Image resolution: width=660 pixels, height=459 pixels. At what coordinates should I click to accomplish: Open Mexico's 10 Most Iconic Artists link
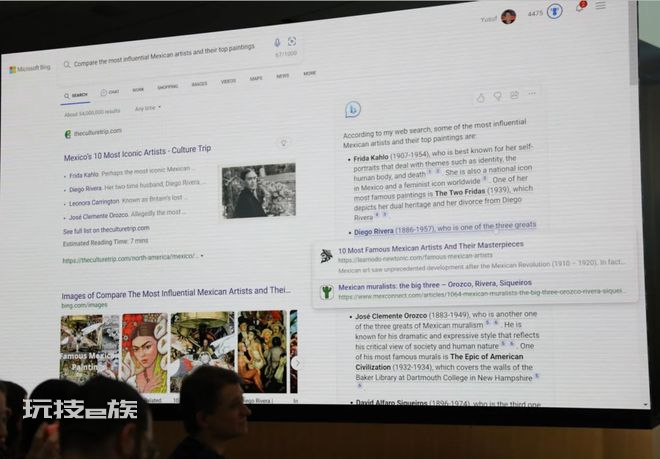(137, 153)
